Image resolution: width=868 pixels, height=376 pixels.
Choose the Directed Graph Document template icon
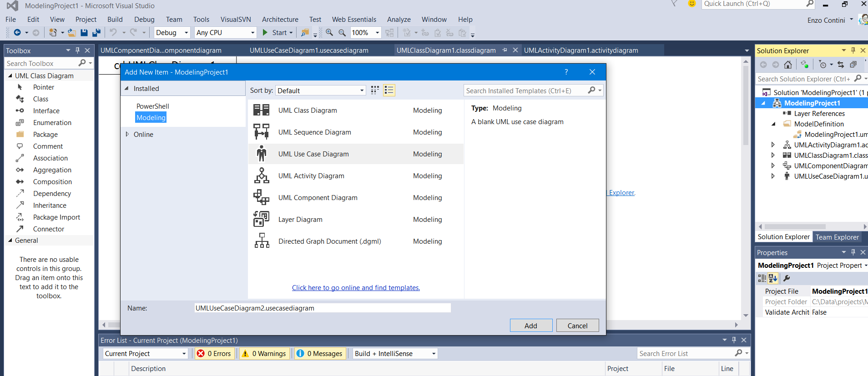pos(262,241)
